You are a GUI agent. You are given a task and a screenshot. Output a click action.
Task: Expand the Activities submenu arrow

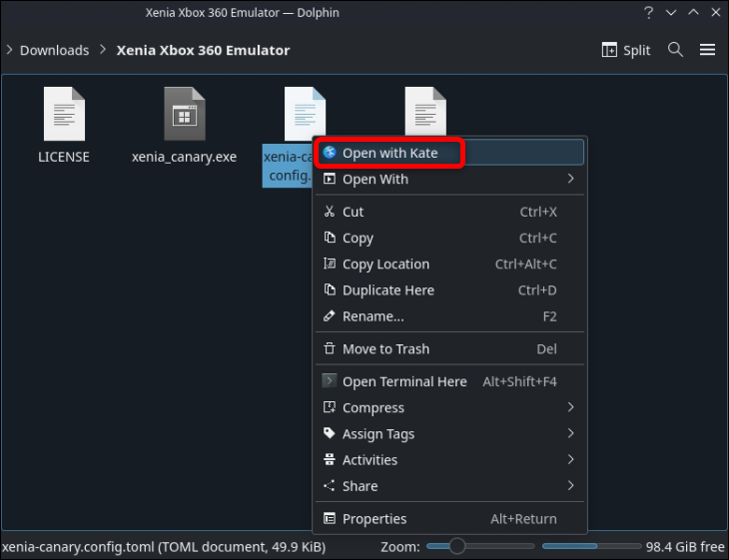coord(570,459)
